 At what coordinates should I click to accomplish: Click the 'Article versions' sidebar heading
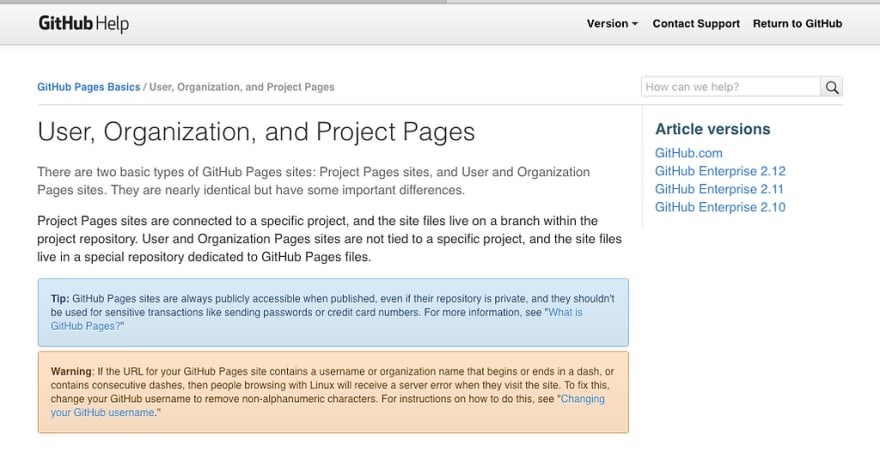pyautogui.click(x=713, y=129)
